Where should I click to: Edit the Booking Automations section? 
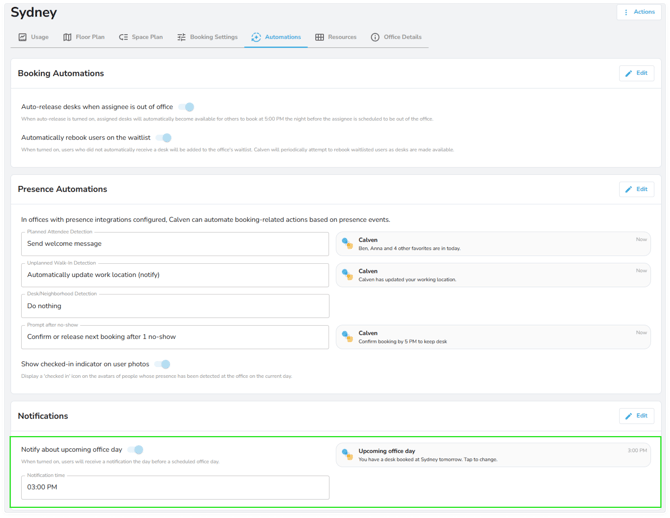(636, 73)
